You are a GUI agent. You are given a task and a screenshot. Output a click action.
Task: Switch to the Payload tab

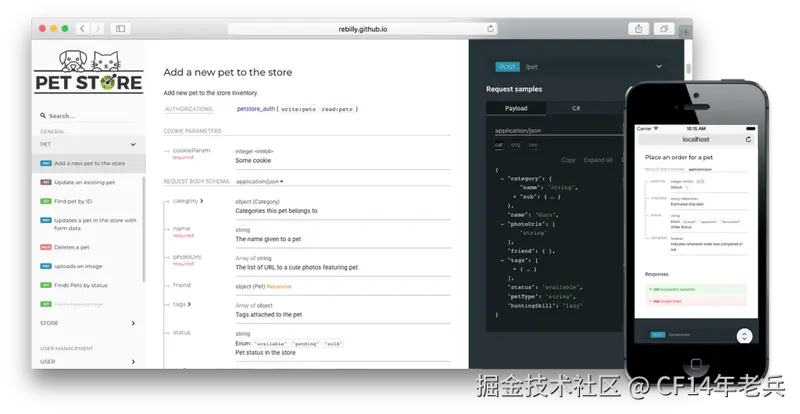pyautogui.click(x=516, y=108)
